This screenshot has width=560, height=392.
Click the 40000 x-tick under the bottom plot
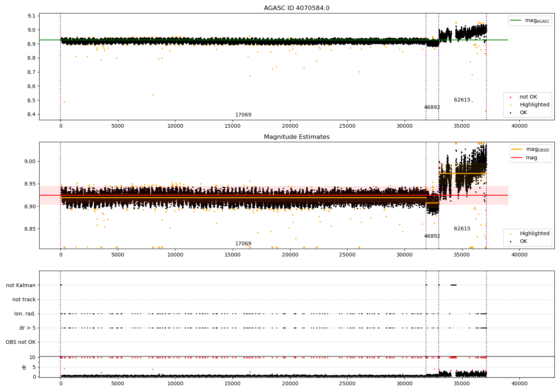[519, 384]
